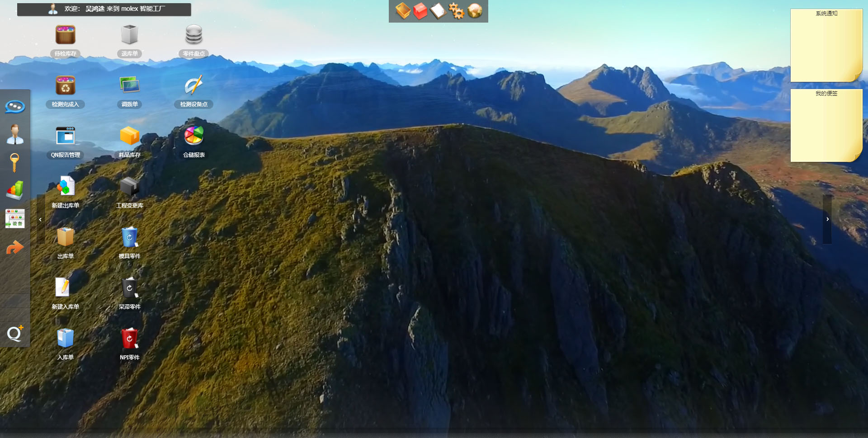The width and height of the screenshot is (868, 438).
Task: Open the 模具零件 blue bin icon
Action: pyautogui.click(x=130, y=238)
